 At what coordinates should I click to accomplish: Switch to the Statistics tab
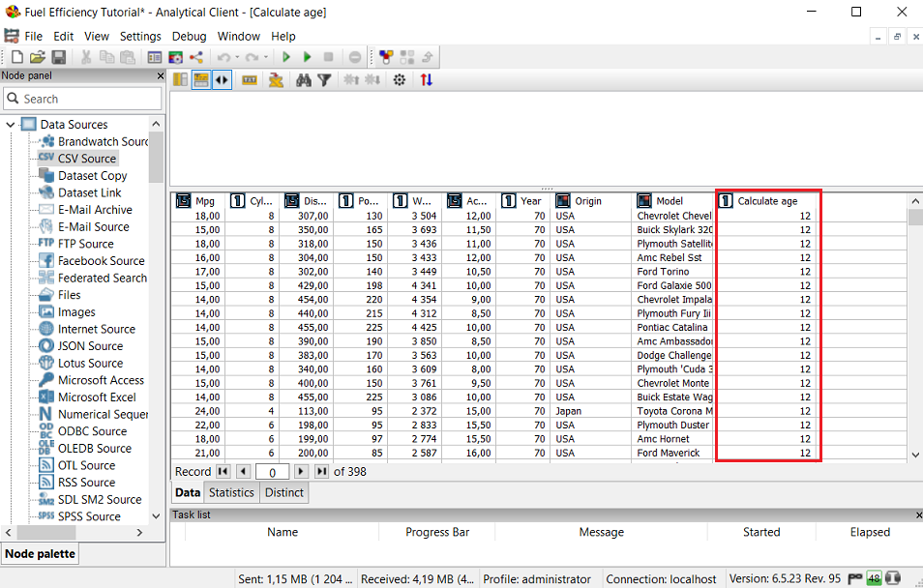(231, 492)
